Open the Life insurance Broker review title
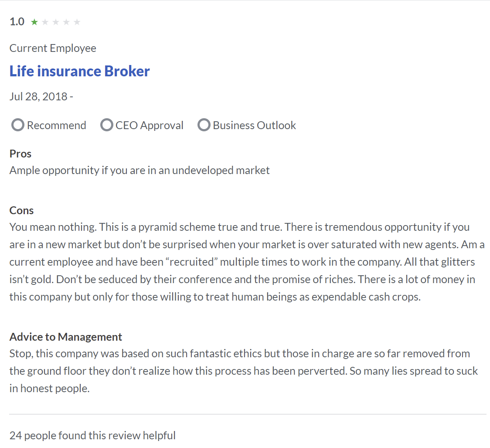Viewport: 490px width, 448px height. pos(80,71)
